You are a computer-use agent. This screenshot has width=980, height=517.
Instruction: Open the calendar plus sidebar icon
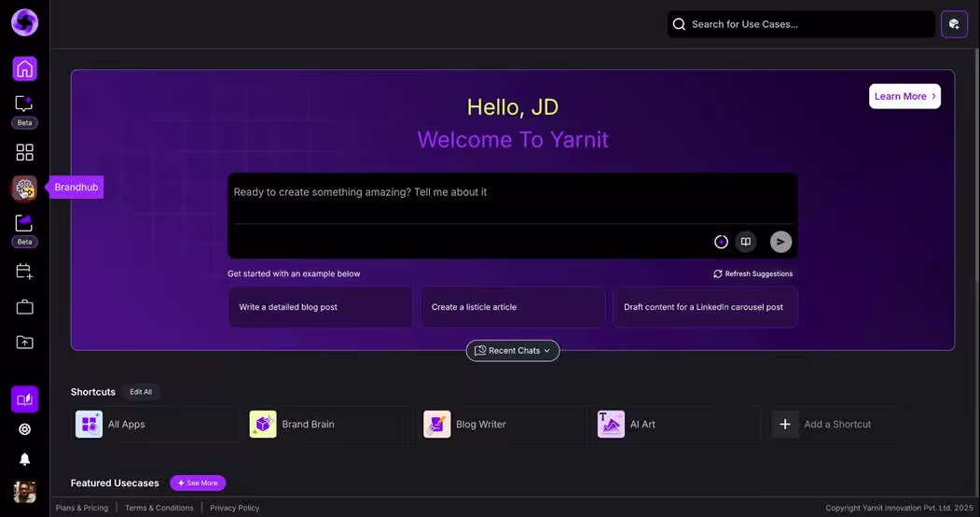click(x=24, y=272)
